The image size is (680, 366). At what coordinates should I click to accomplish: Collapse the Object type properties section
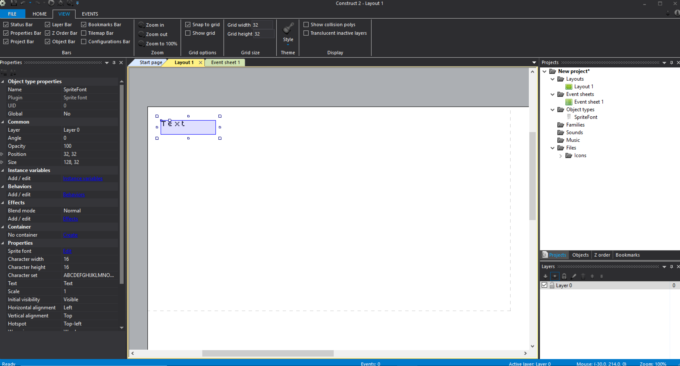click(x=3, y=82)
